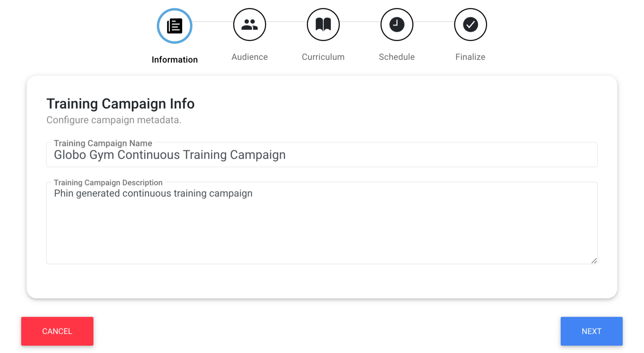This screenshot has width=644, height=353.
Task: Click the Configure campaign metadata subtitle
Action: point(114,120)
